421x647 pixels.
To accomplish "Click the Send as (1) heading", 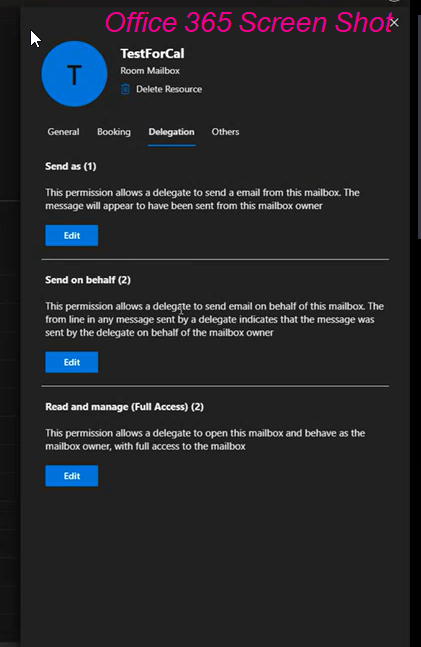I will click(71, 166).
